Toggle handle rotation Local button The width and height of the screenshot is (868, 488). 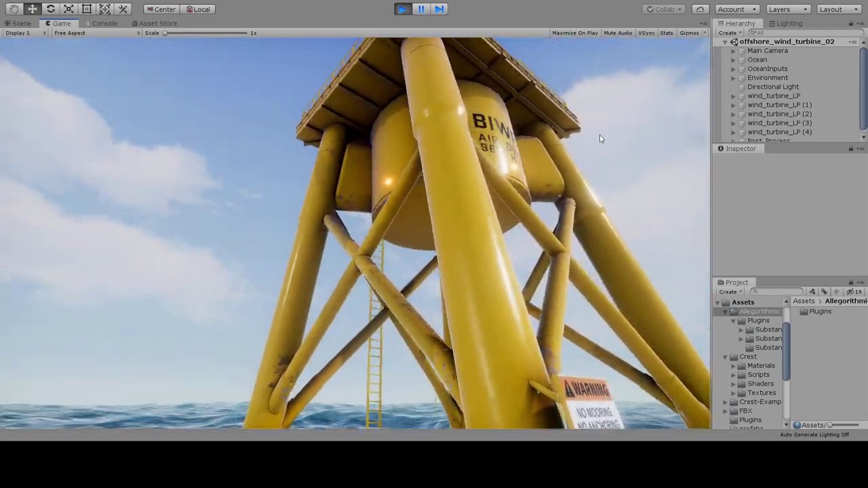tap(198, 9)
